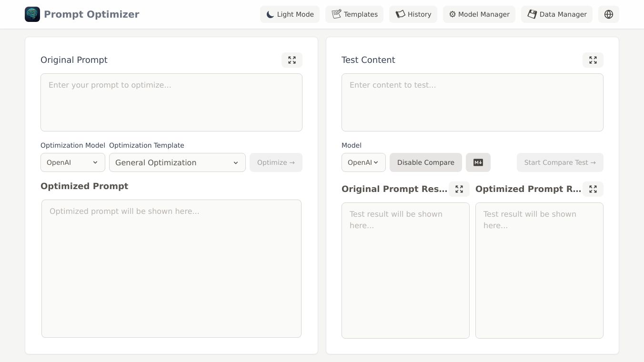Click the Prompt Optimizer brain logo
The width and height of the screenshot is (644, 362).
pos(32,14)
